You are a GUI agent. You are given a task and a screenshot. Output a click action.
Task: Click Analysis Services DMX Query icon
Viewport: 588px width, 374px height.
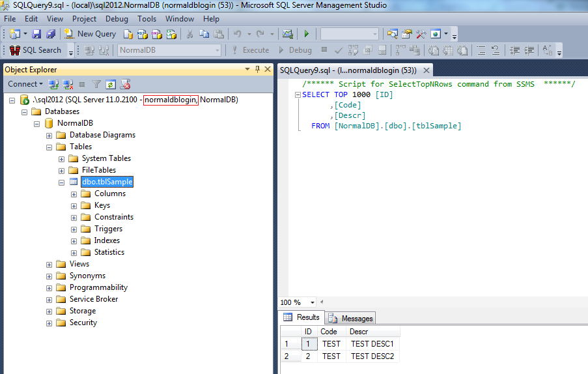[x=157, y=34]
